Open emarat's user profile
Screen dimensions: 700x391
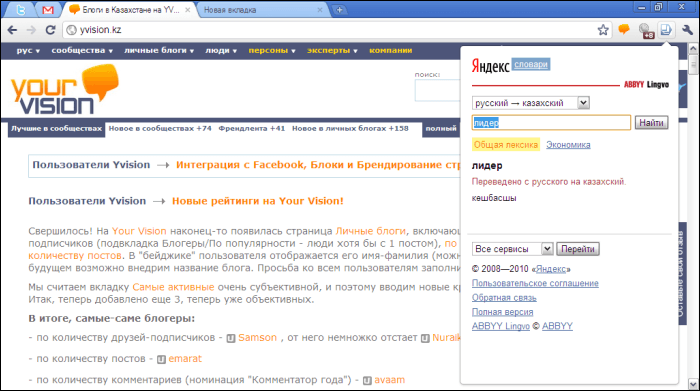(185, 359)
